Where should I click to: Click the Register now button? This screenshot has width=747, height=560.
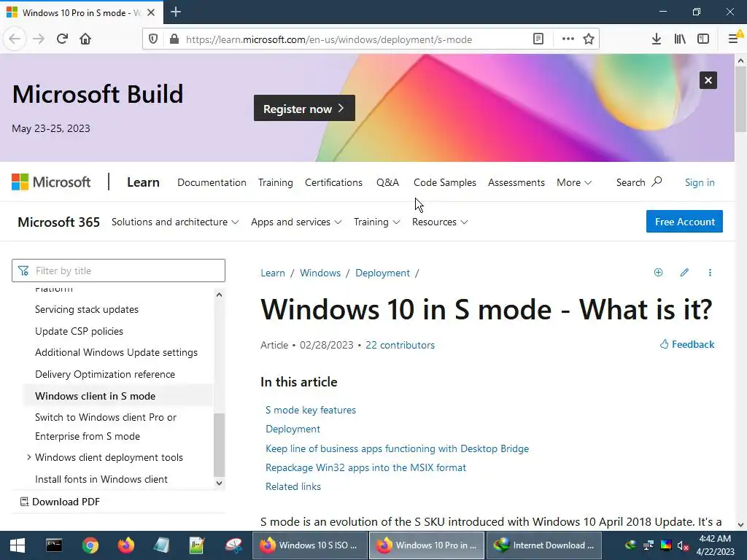pyautogui.click(x=304, y=108)
